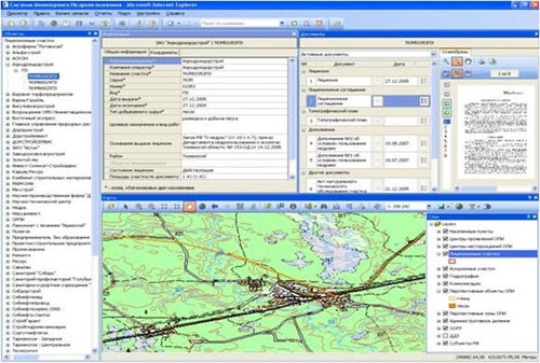Click the scan preview horizontal scrollbar
This screenshot has height=363, width=540.
tap(496, 188)
